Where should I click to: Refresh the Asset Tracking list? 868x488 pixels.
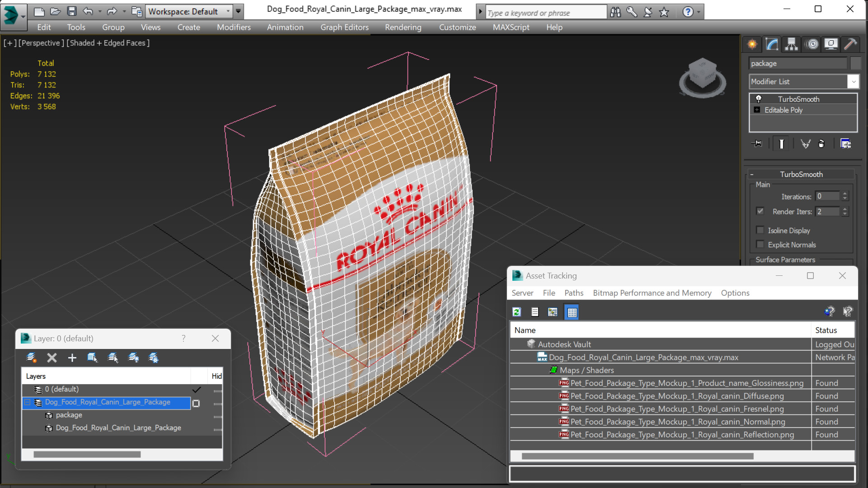[517, 312]
